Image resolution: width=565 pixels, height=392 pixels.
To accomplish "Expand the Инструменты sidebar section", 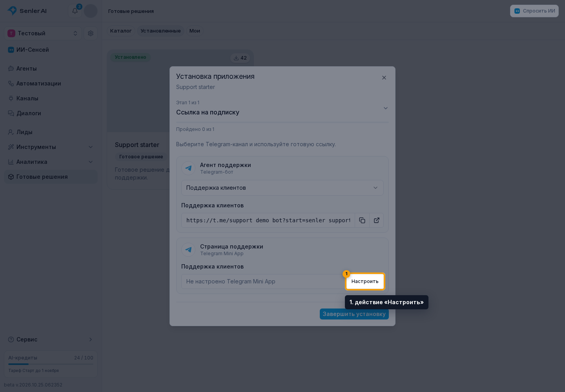I will (51, 147).
